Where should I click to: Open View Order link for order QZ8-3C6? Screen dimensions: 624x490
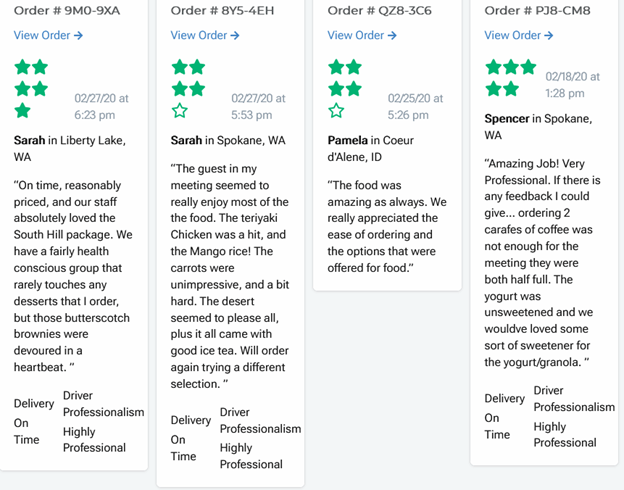click(362, 35)
